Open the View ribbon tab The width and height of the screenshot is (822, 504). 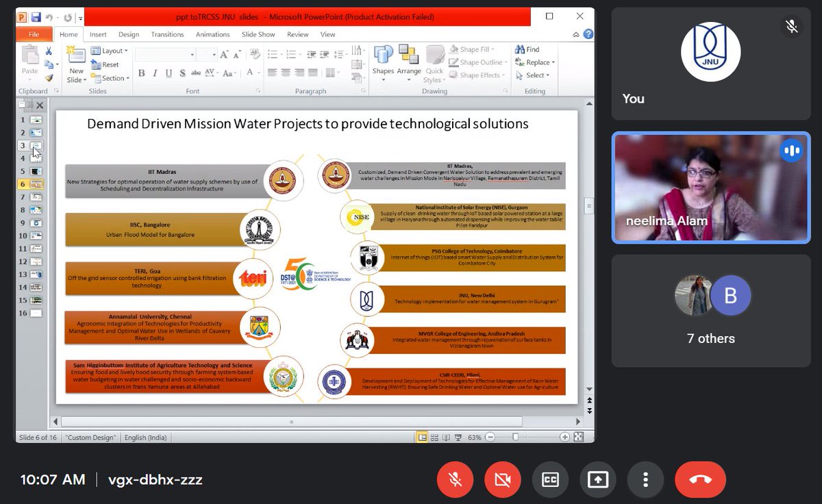click(328, 34)
